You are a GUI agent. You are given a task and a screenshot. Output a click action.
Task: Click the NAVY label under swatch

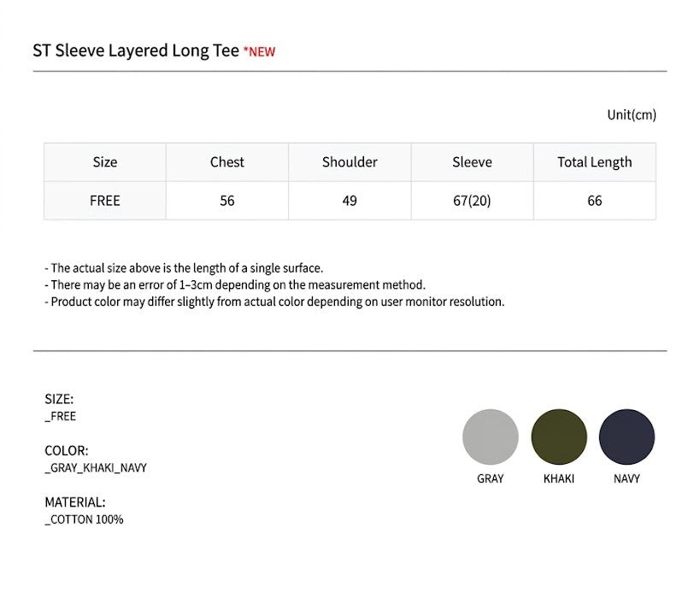(626, 478)
